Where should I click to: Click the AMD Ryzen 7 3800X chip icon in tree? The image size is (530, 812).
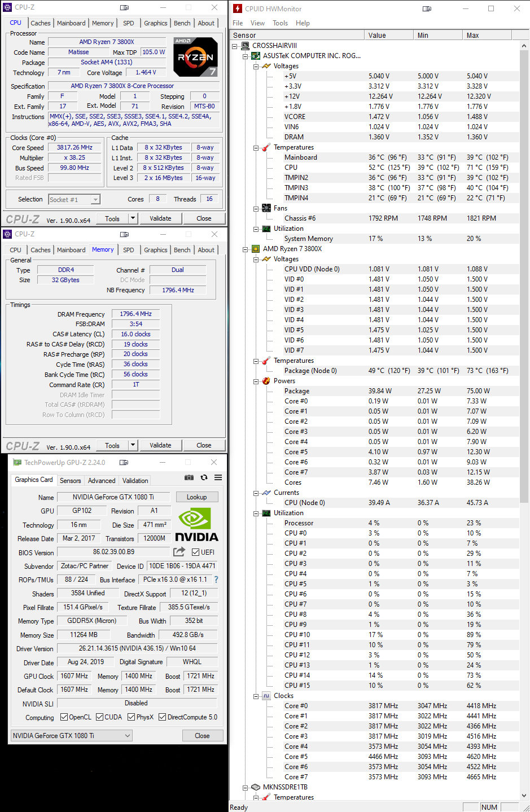pyautogui.click(x=256, y=249)
